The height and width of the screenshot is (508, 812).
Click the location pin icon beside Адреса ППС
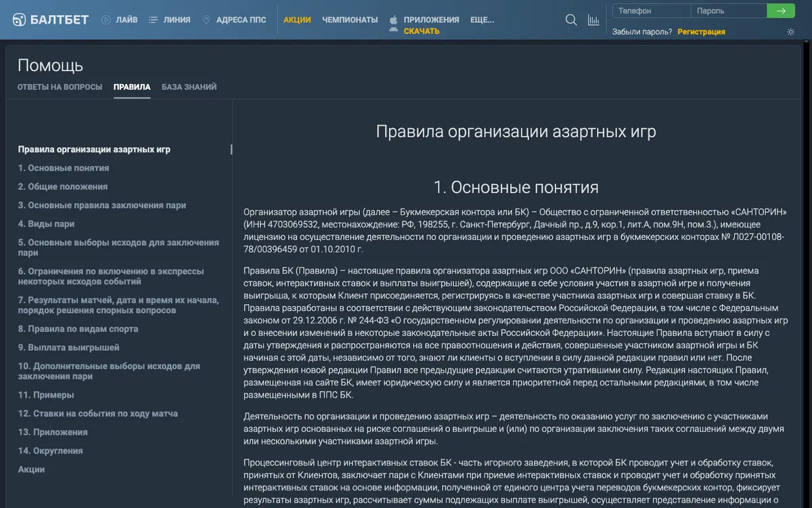tap(206, 20)
